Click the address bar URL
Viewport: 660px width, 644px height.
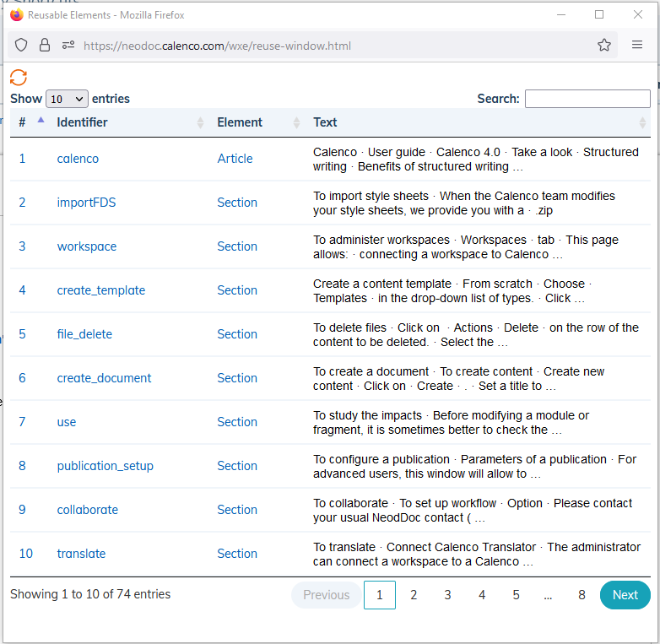click(x=217, y=46)
